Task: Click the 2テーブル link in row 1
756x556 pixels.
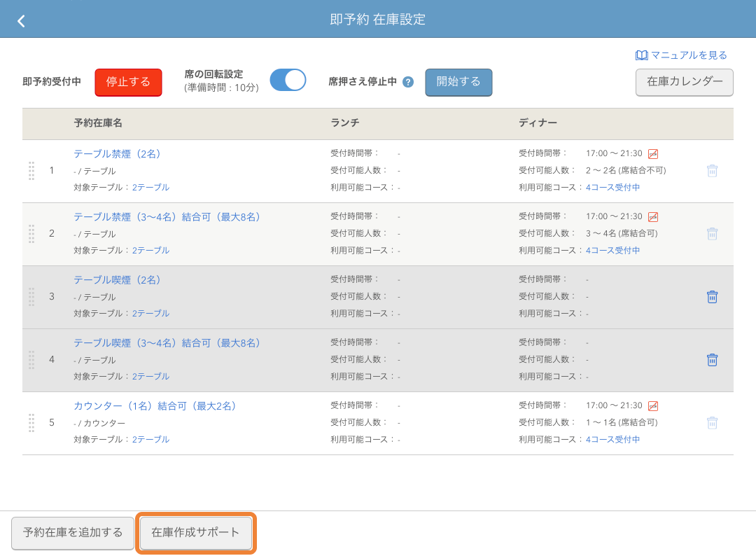Action: pos(151,187)
